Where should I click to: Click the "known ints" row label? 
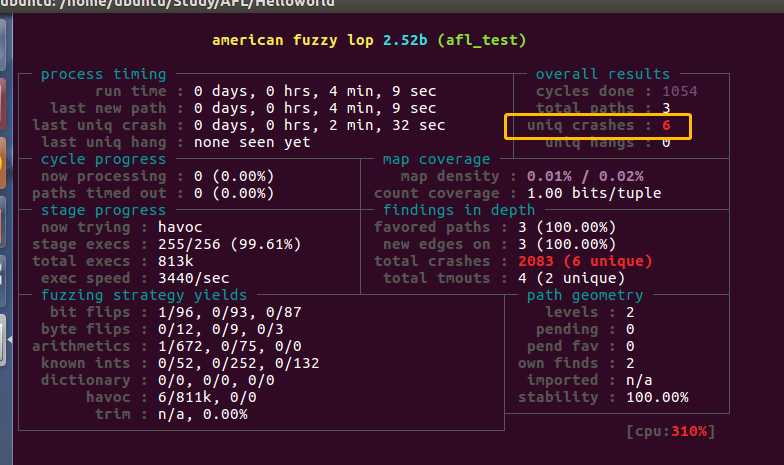[x=86, y=363]
